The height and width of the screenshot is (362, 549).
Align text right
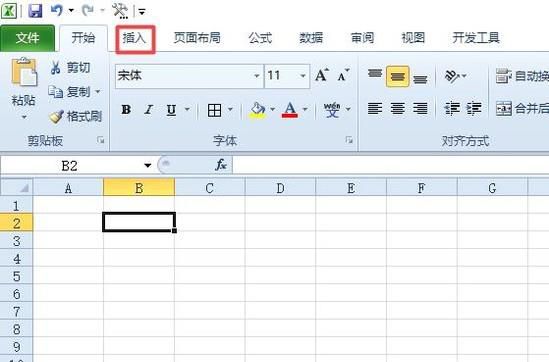pos(420,109)
